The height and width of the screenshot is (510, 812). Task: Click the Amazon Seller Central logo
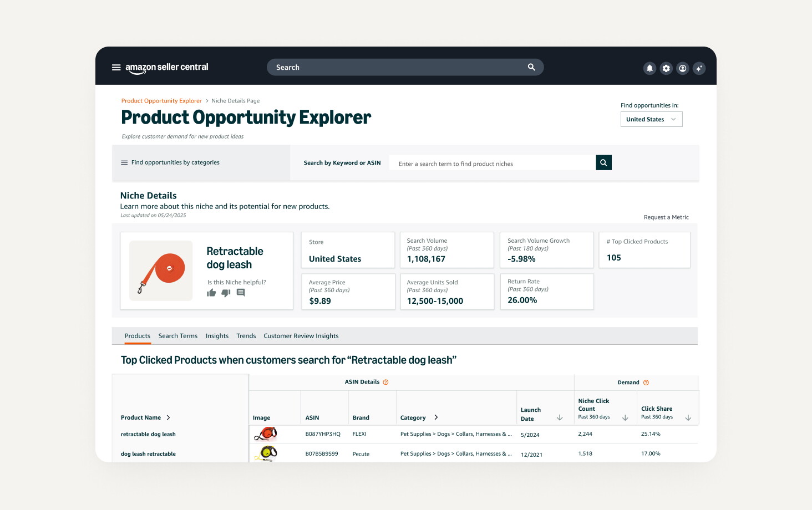point(167,68)
